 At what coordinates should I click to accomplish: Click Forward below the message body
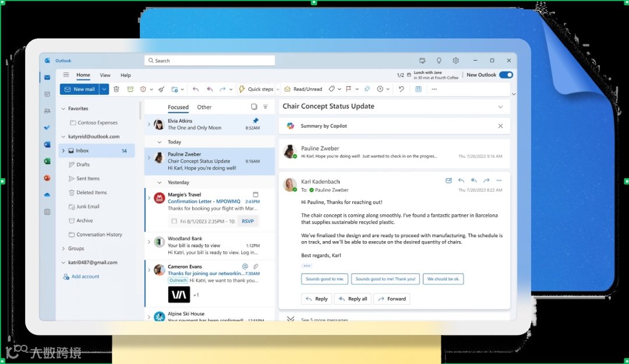point(392,299)
